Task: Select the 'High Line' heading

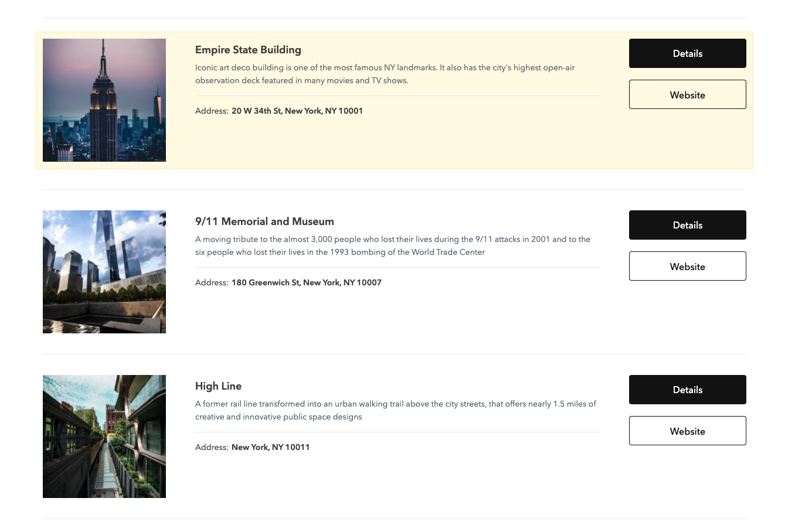Action: pyautogui.click(x=218, y=386)
